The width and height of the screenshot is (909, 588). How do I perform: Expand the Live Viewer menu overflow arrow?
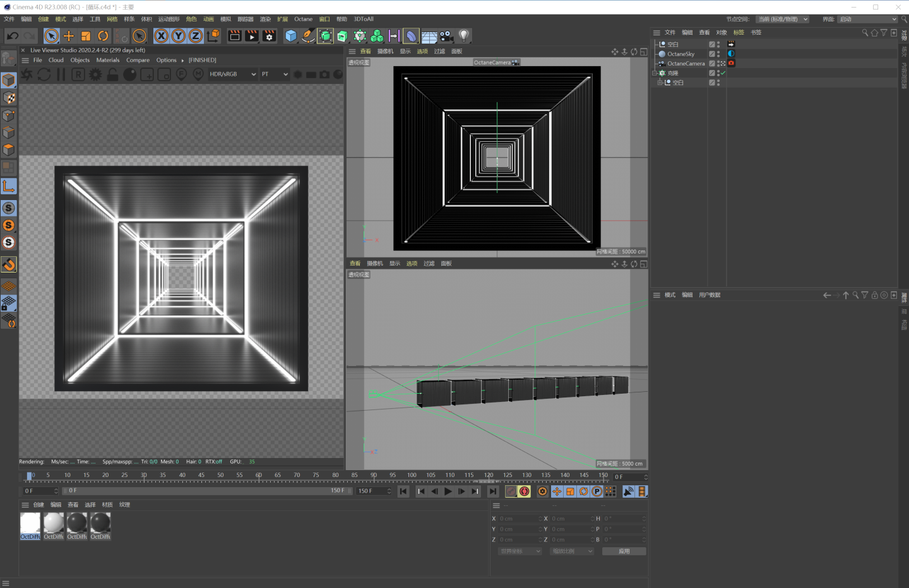pyautogui.click(x=182, y=61)
